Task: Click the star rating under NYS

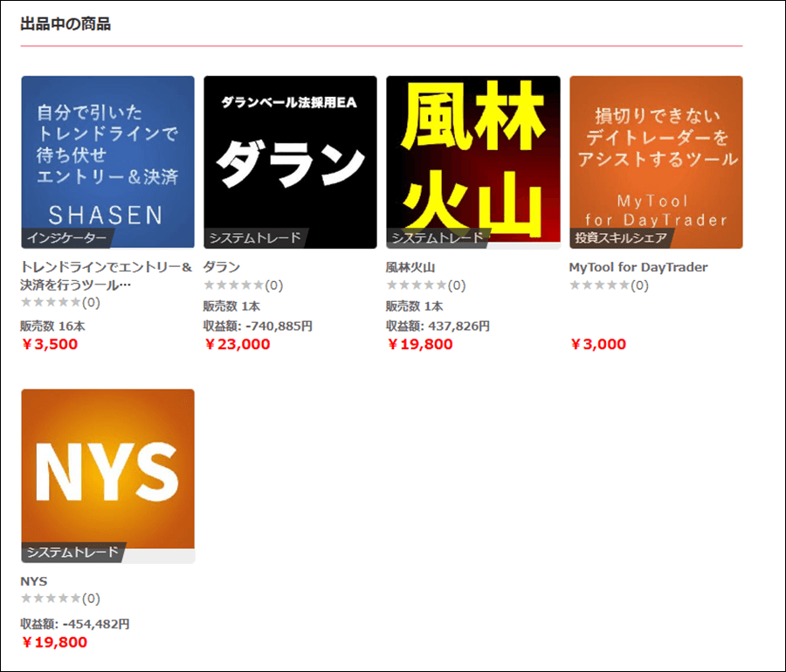Action: [60, 599]
